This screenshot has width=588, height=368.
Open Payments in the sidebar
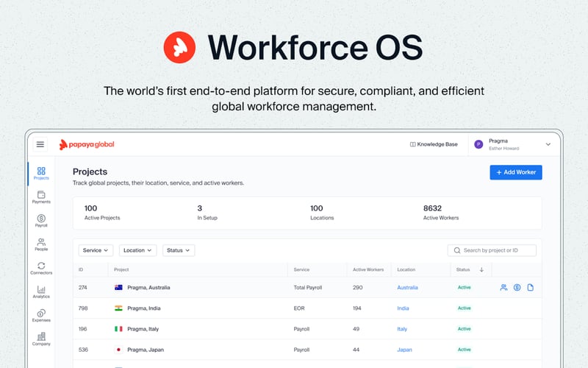tap(41, 197)
